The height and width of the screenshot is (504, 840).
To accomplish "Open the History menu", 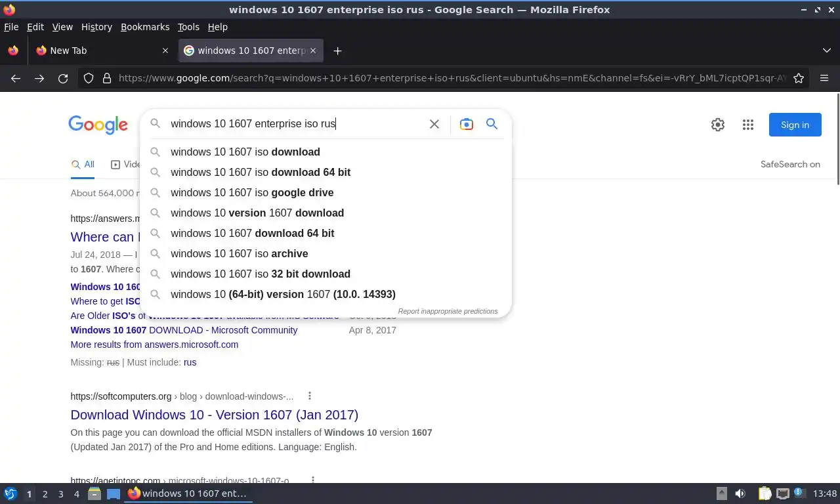I will (x=96, y=27).
